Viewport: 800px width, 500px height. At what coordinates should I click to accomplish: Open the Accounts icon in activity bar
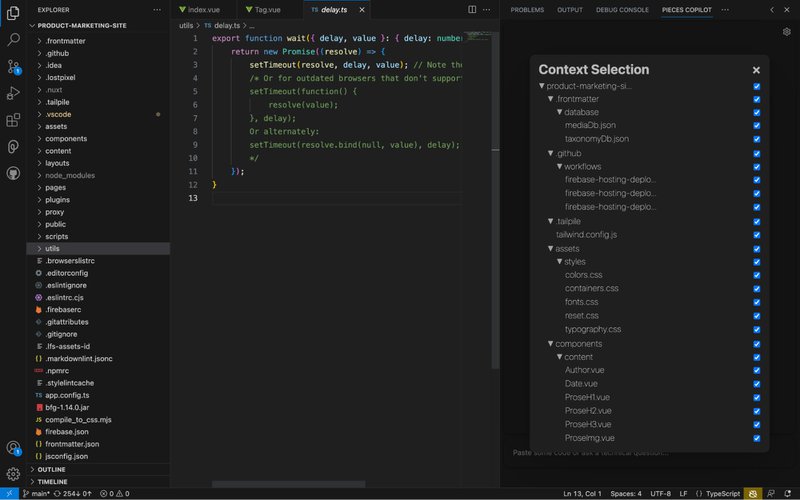pyautogui.click(x=13, y=448)
